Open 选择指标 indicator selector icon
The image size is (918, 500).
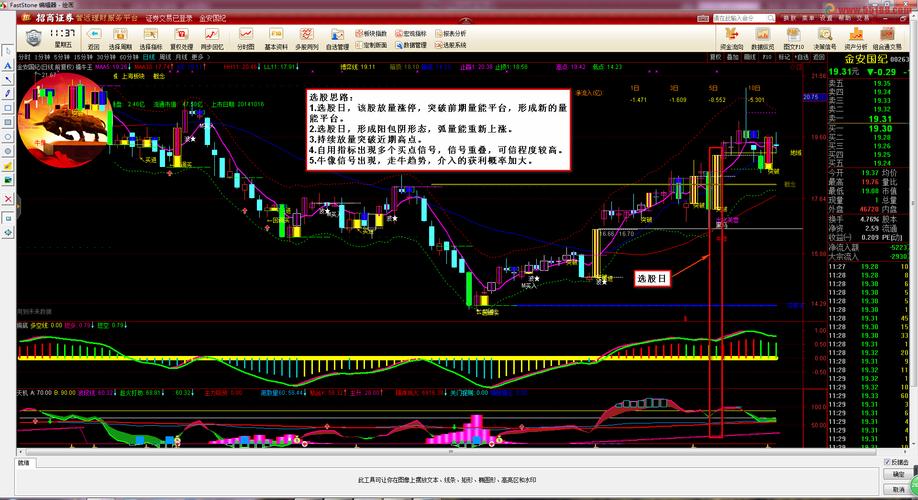pos(150,35)
